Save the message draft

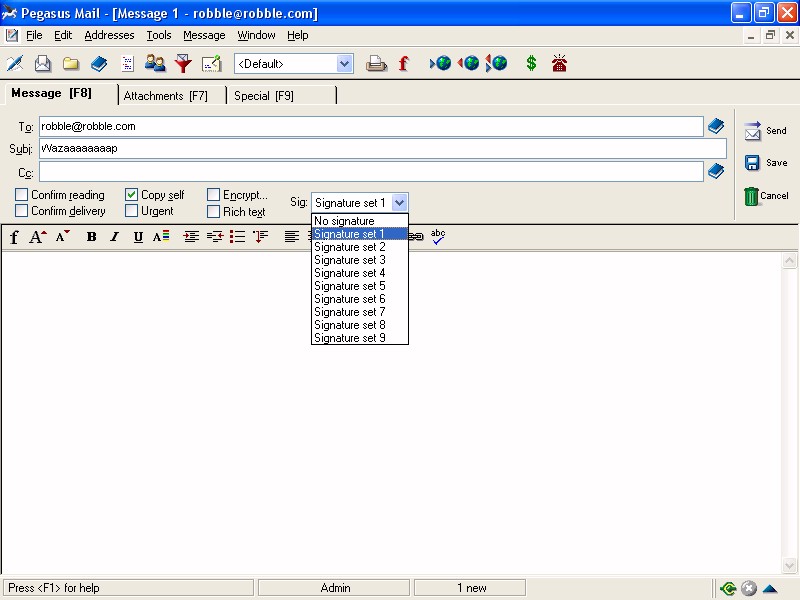[765, 163]
